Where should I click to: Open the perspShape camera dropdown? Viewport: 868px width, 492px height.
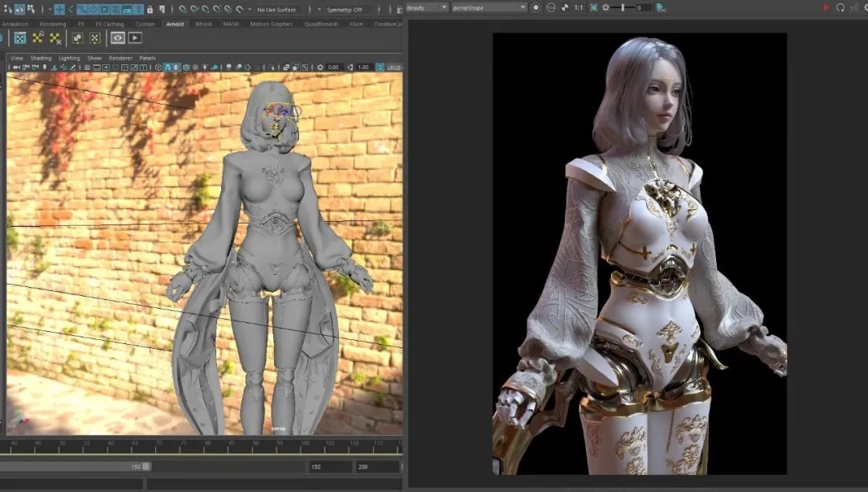(489, 8)
